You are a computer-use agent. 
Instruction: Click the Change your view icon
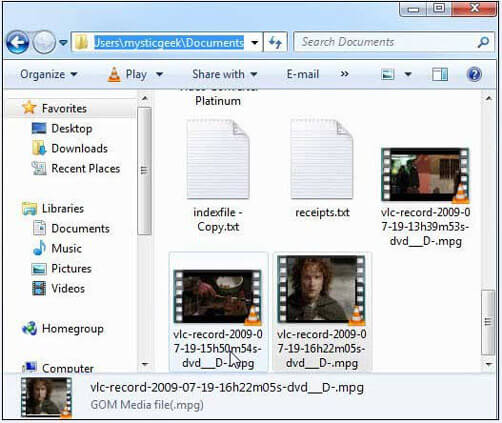(x=388, y=74)
